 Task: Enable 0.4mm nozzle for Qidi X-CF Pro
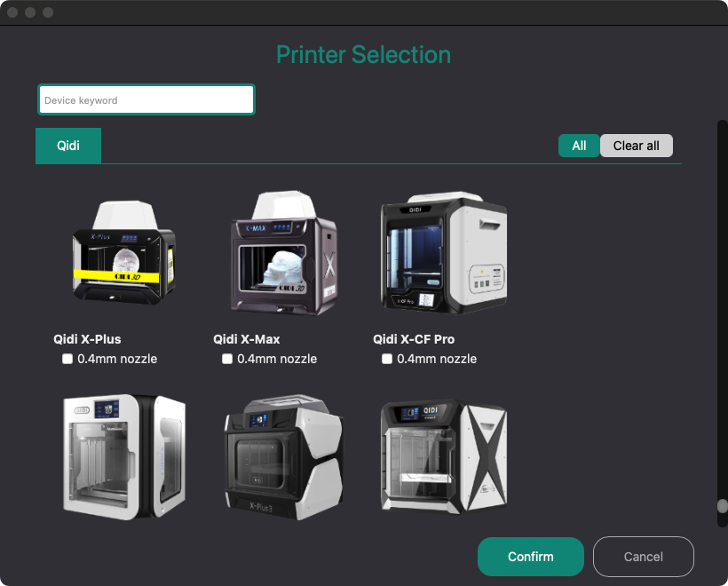pyautogui.click(x=387, y=359)
